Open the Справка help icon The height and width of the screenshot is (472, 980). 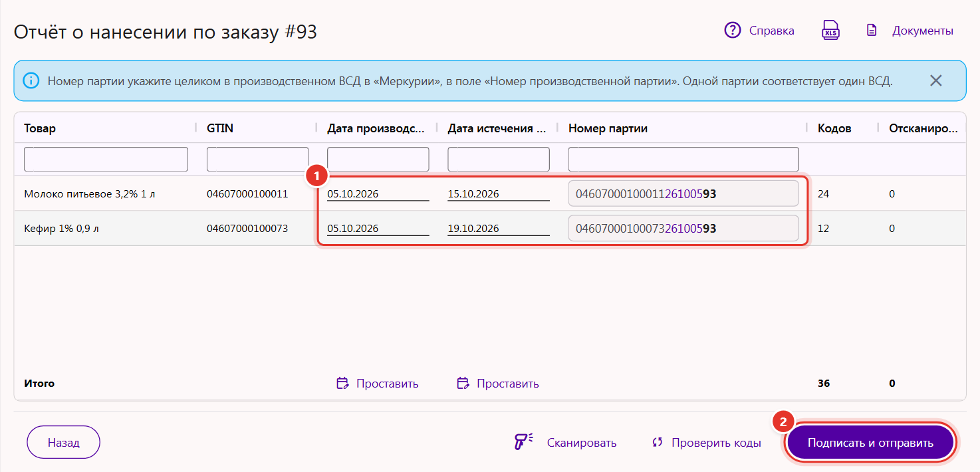(732, 31)
